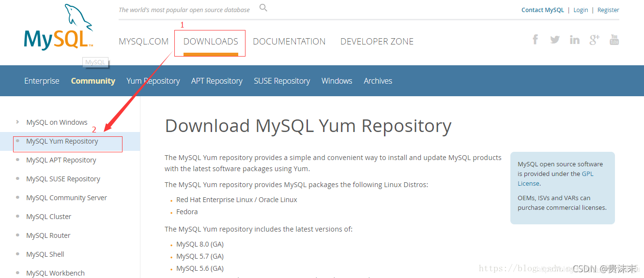The height and width of the screenshot is (278, 644).
Task: Click the Login link
Action: point(581,10)
